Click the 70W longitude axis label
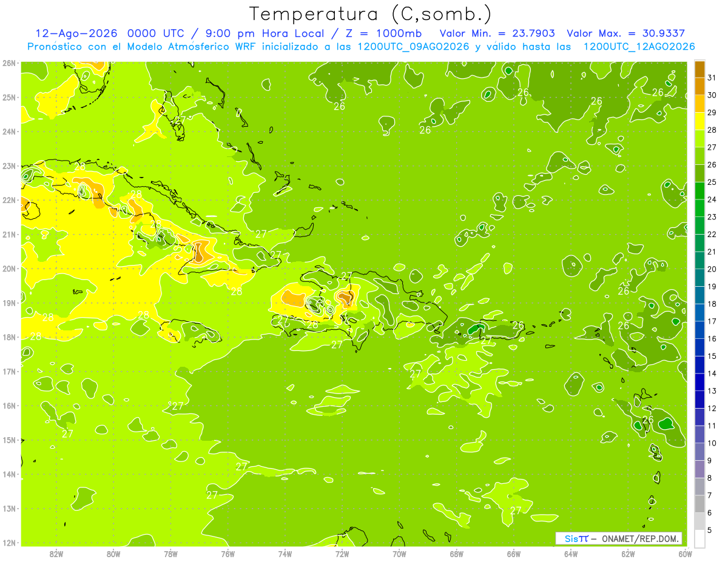The width and height of the screenshot is (728, 562). click(x=399, y=554)
